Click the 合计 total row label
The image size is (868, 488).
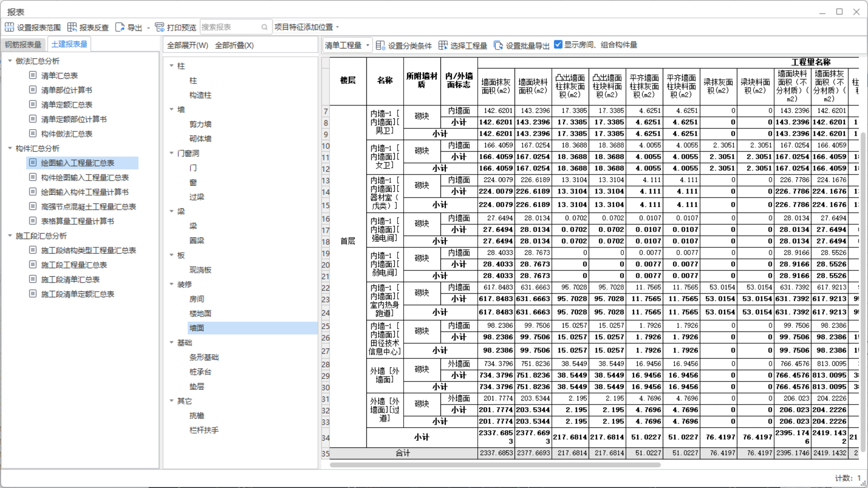tap(403, 453)
